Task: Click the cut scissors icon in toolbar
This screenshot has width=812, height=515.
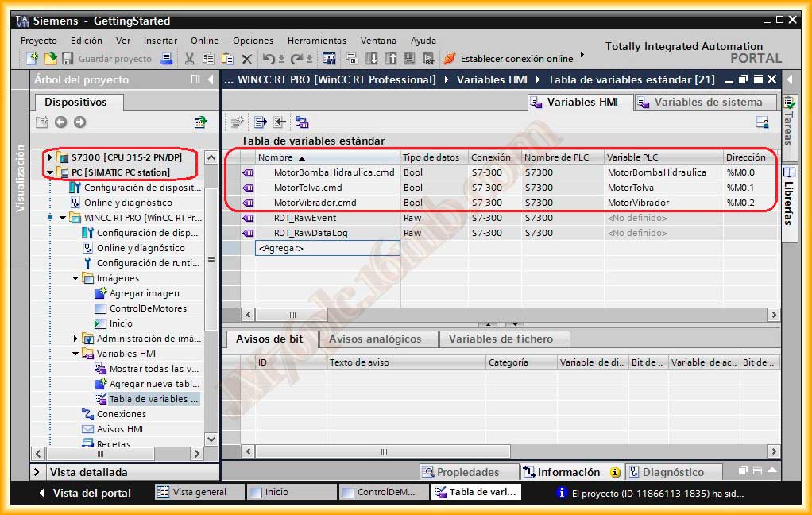Action: coord(189,59)
